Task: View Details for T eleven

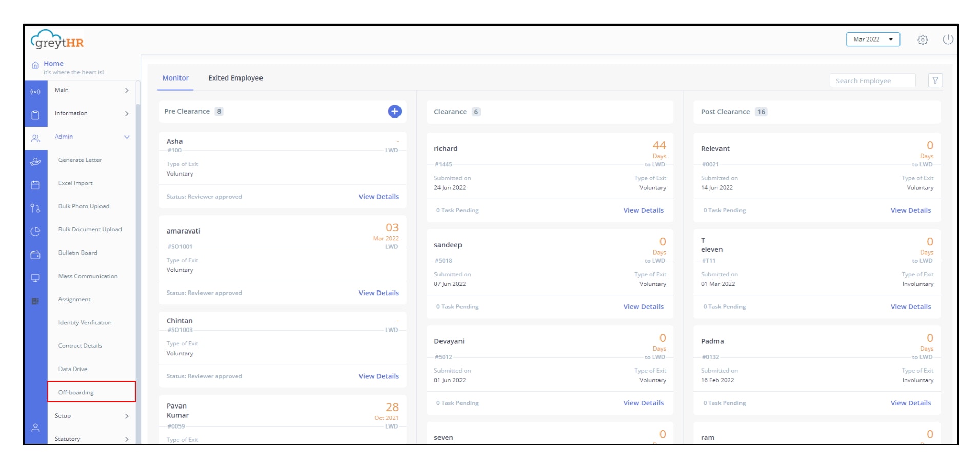Action: pyautogui.click(x=911, y=307)
